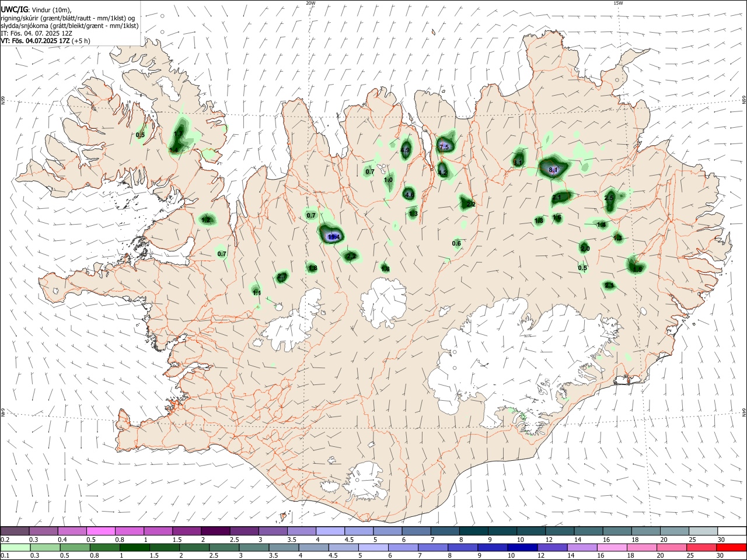The width and height of the screenshot is (747, 560).
Task: Pick the dark purple 2 swatch in upper legend
Action: pyautogui.click(x=215, y=531)
